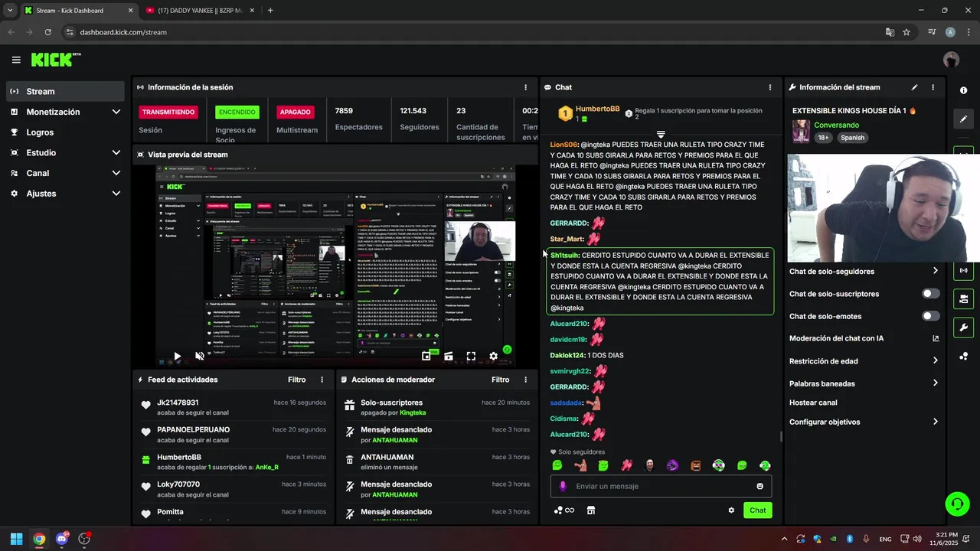Bookmark this page with the star icon
The height and width of the screenshot is (551, 980).
click(x=906, y=32)
